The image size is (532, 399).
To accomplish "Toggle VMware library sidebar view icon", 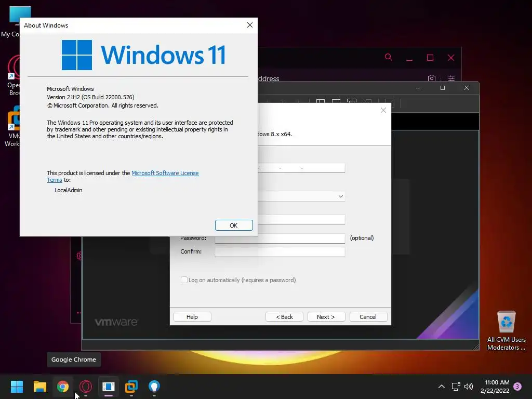I will pos(320,102).
